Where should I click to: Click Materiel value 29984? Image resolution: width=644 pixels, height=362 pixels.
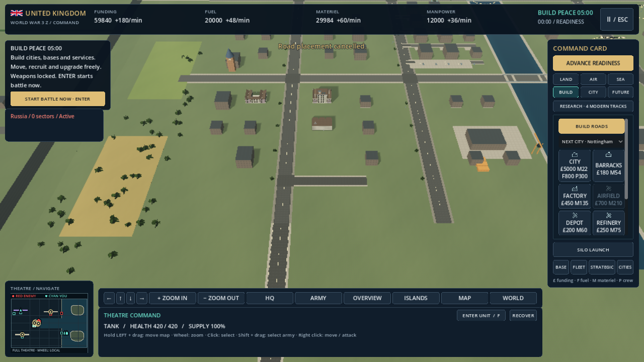point(325,21)
